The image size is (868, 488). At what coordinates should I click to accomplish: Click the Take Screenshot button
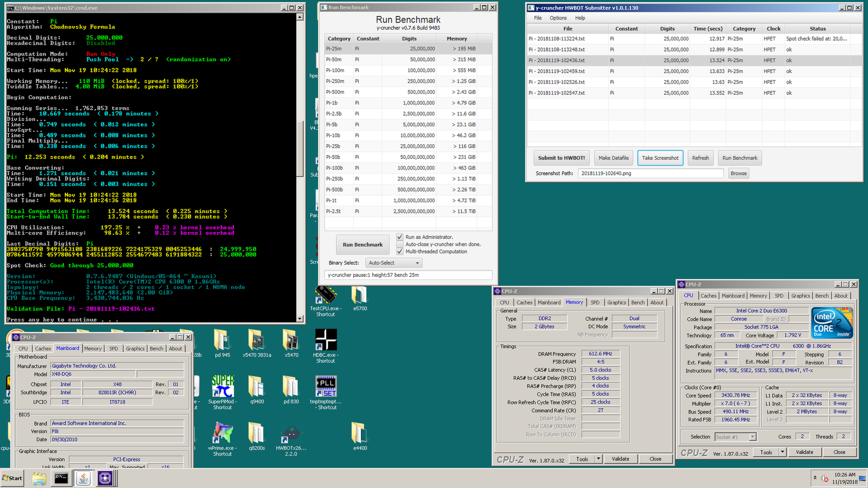click(660, 158)
